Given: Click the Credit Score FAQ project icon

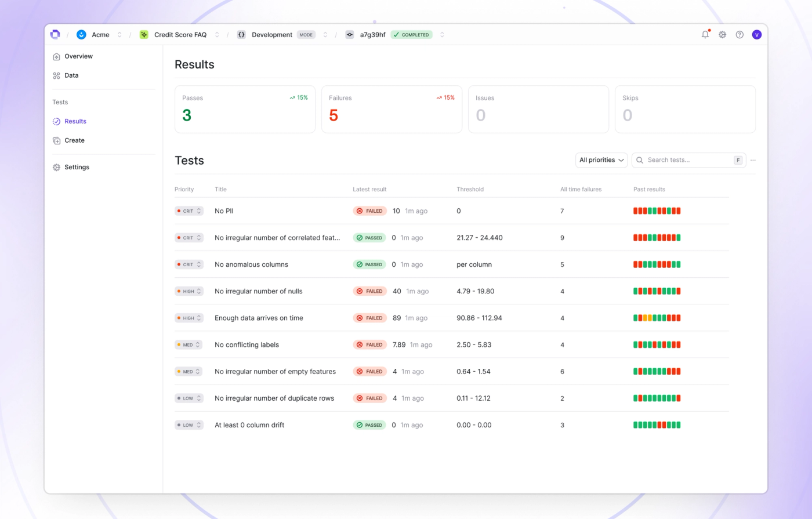Looking at the screenshot, I should pyautogui.click(x=144, y=35).
